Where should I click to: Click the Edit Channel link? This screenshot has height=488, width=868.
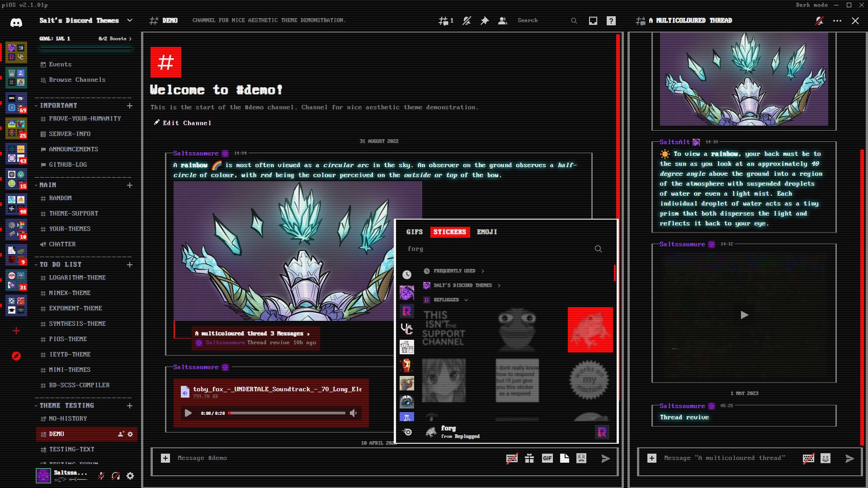click(183, 123)
